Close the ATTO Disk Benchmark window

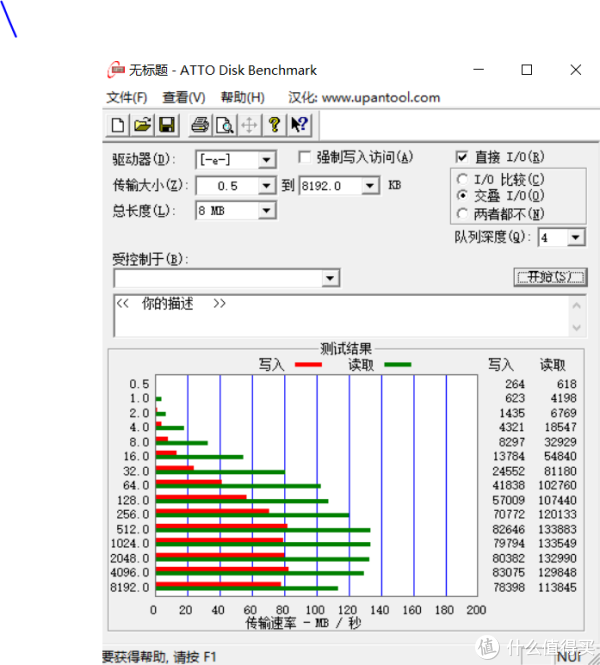(575, 70)
